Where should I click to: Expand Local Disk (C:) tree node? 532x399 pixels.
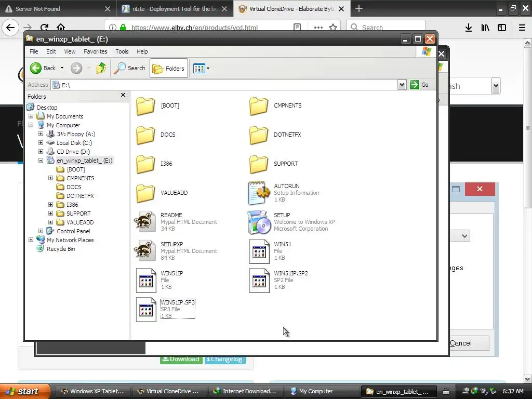[x=41, y=143]
